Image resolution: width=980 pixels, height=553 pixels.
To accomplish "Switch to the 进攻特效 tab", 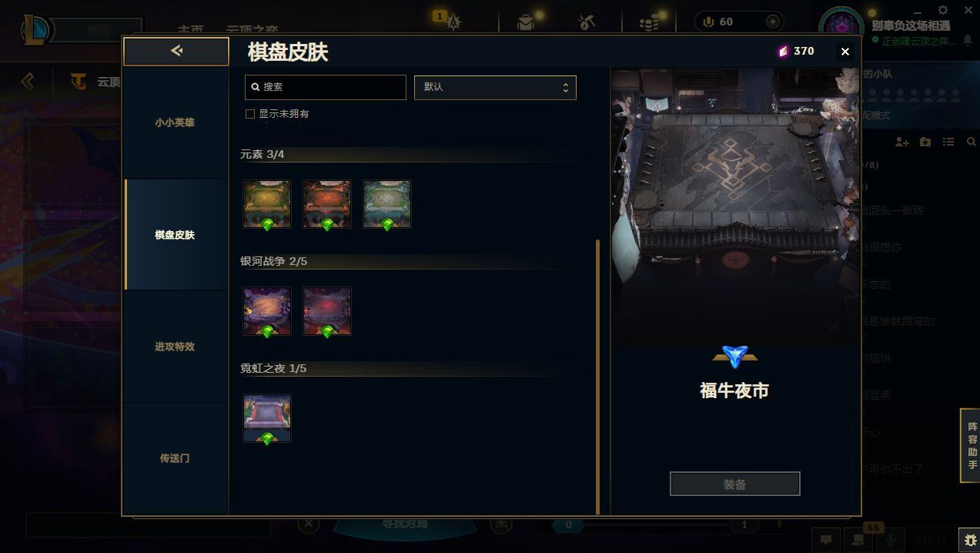I will coord(176,347).
